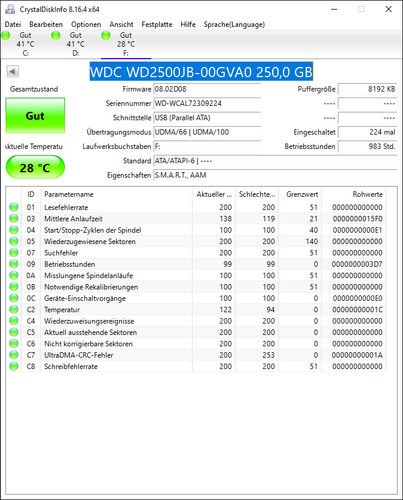Click status circle of Geräte-Einschaltvorgänge row

pos(14,298)
